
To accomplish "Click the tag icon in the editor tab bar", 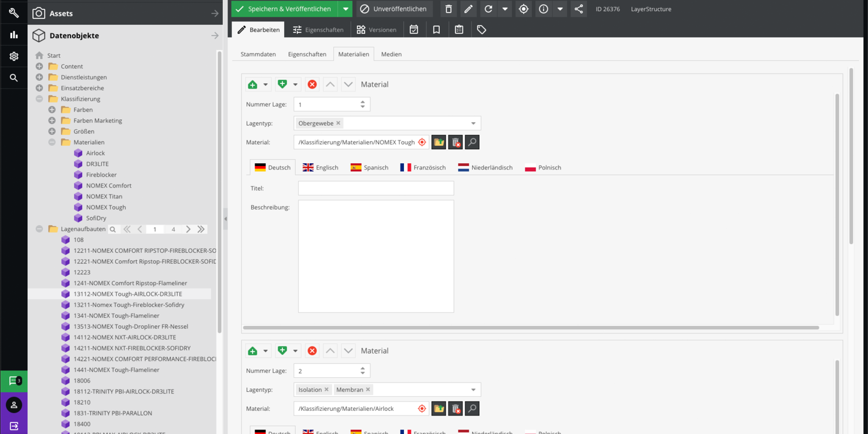I will [481, 30].
